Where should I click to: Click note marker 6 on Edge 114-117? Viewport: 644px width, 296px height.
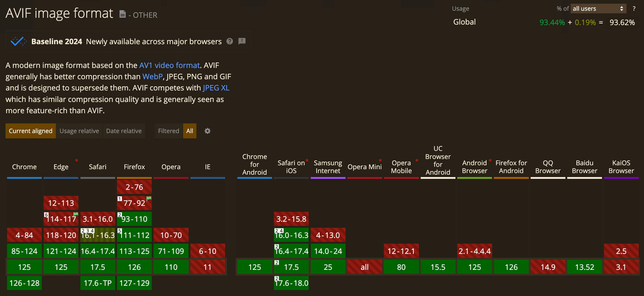point(46,215)
